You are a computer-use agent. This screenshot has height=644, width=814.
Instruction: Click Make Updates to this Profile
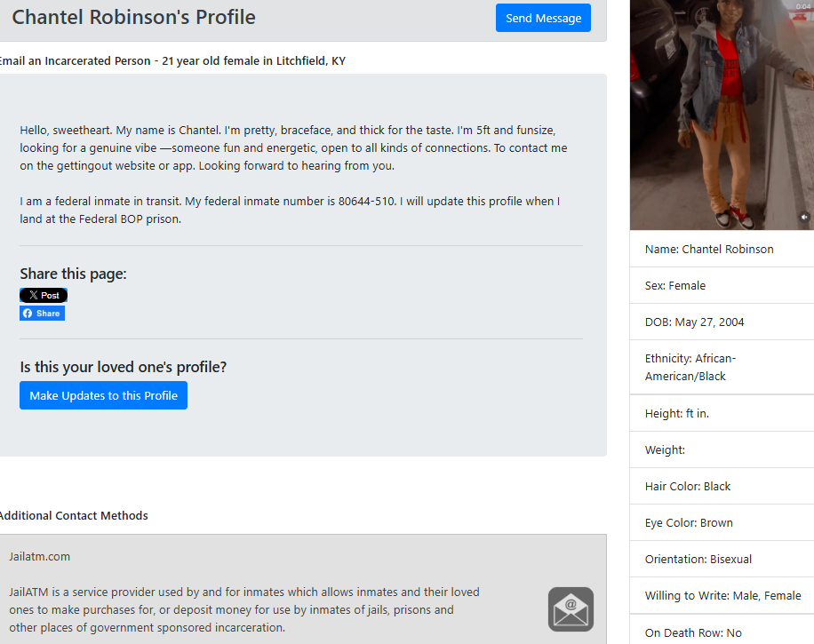click(x=103, y=395)
